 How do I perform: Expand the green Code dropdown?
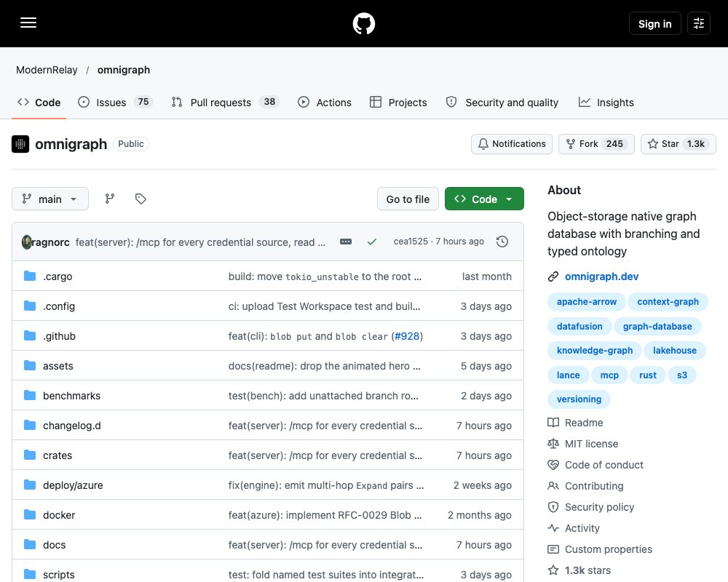484,199
